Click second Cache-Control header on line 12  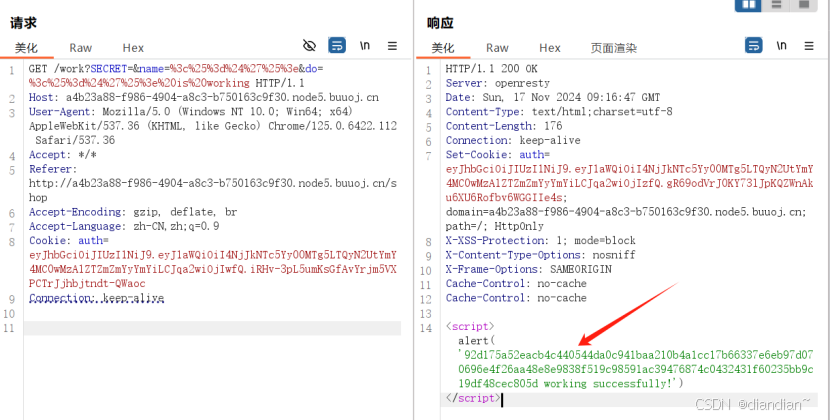click(x=516, y=298)
